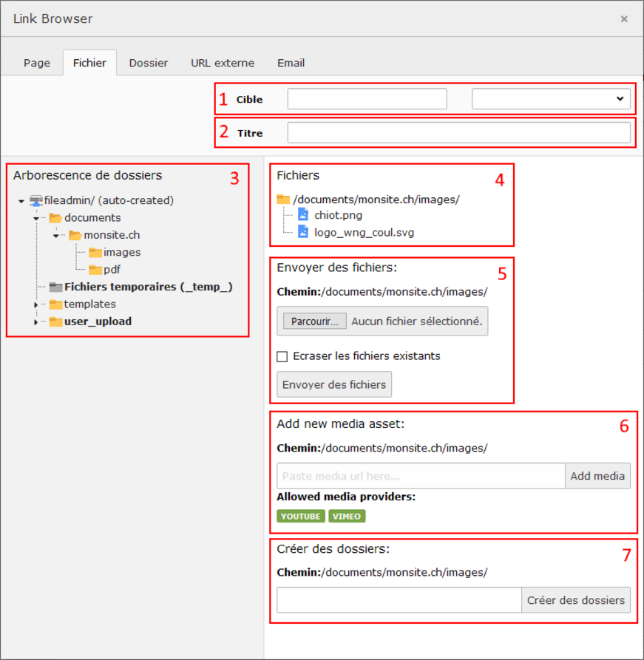Viewport: 644px width, 660px height.
Task: Click the fileadmin storage drive icon
Action: 36,200
